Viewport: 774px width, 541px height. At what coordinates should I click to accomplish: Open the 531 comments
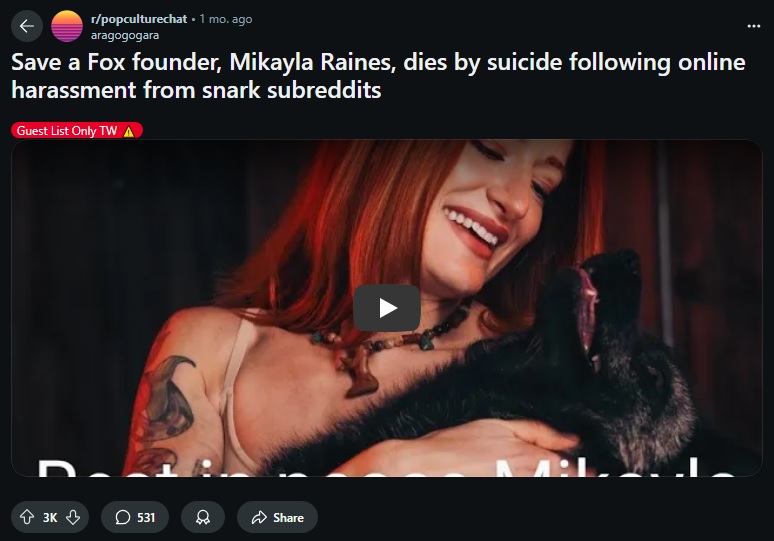(135, 517)
